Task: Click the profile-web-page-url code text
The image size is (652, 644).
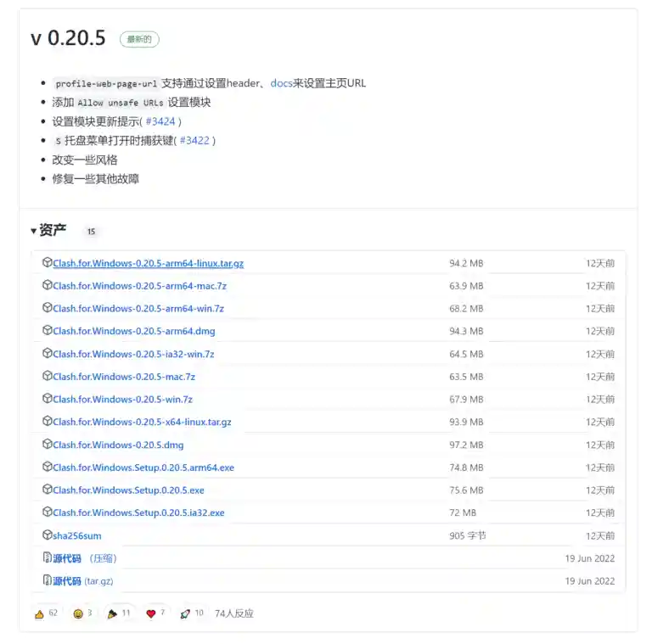Action: tap(106, 83)
